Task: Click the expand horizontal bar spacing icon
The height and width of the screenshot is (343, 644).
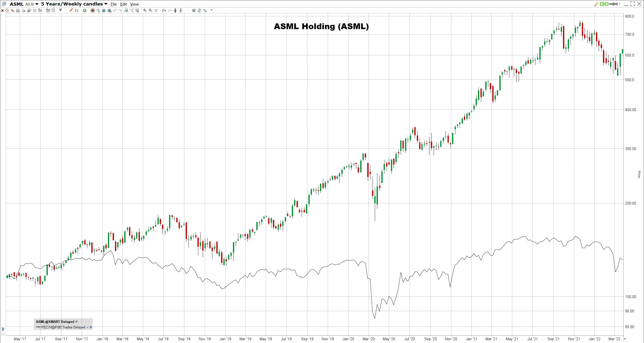Action: [x=175, y=10]
